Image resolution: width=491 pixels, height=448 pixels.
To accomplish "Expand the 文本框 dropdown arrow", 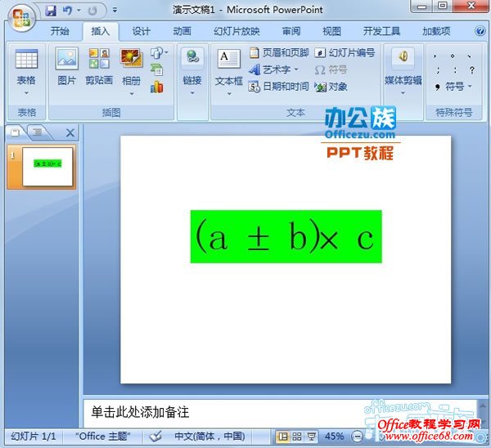I will click(229, 93).
